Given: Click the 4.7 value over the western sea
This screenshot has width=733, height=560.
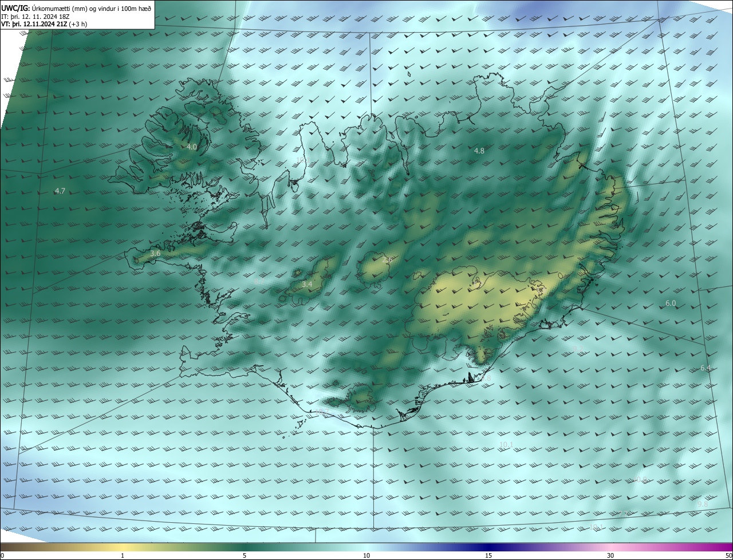Looking at the screenshot, I should [x=60, y=191].
